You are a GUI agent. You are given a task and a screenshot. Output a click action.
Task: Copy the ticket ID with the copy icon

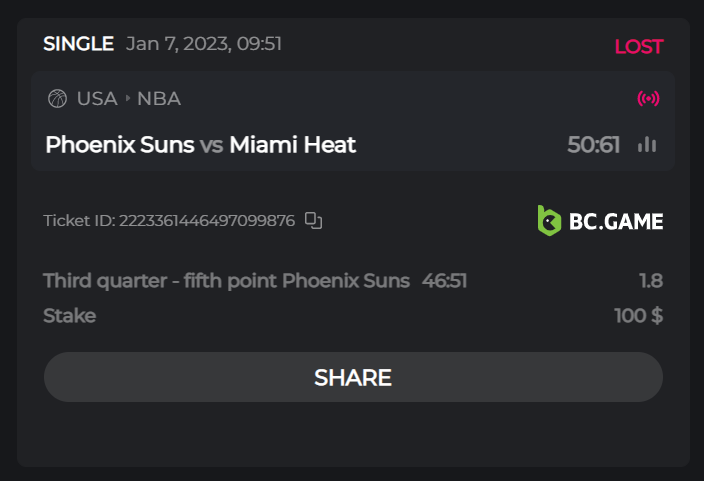(314, 220)
